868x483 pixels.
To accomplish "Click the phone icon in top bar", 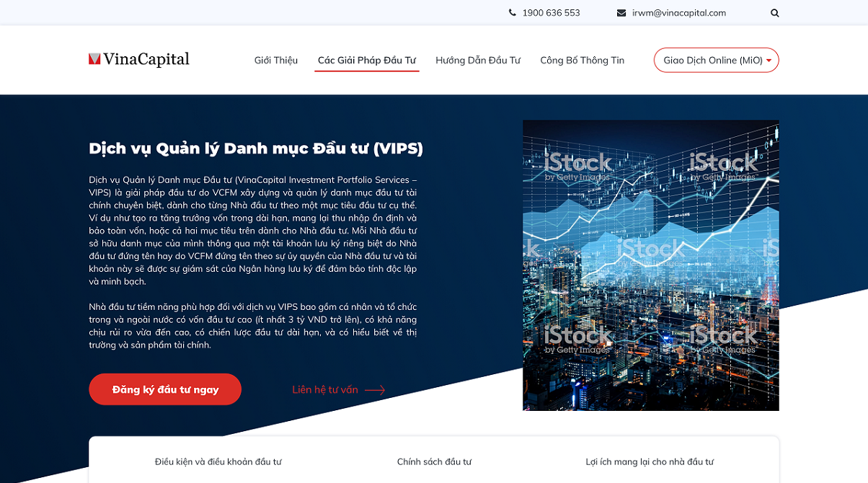I will point(513,13).
